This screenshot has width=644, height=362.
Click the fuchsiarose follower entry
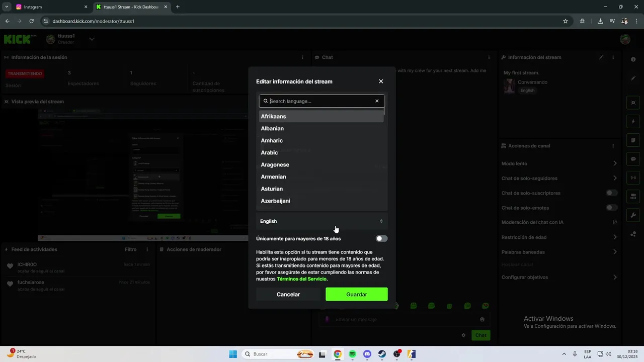(78, 286)
